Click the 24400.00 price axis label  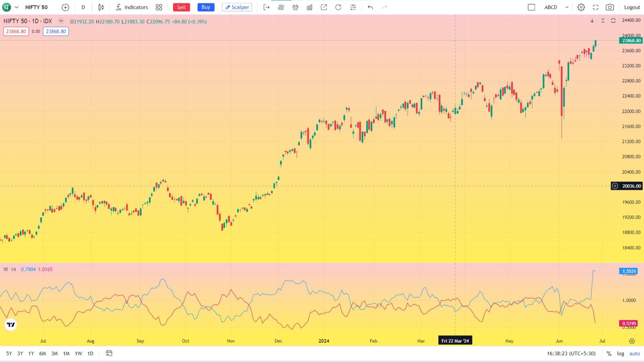click(x=631, y=20)
